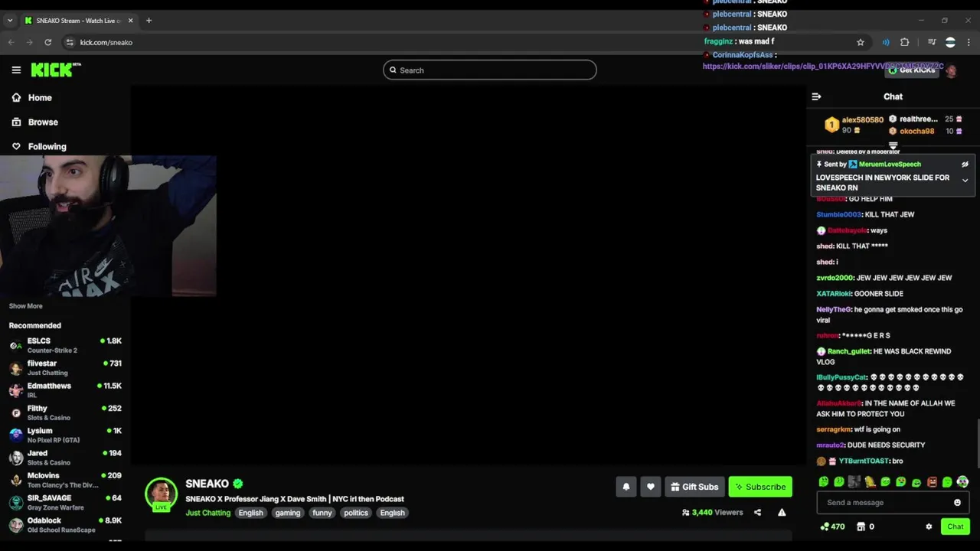Screen dimensions: 980x551
Task: Click Mclovins channel avatar
Action: [16, 480]
